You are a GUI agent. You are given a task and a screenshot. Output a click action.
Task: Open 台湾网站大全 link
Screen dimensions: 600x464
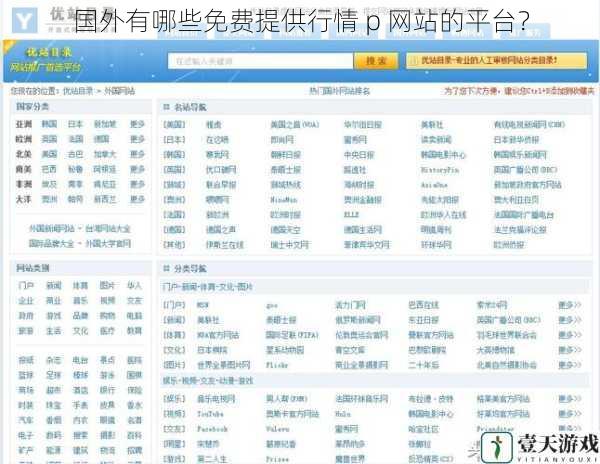[108, 229]
